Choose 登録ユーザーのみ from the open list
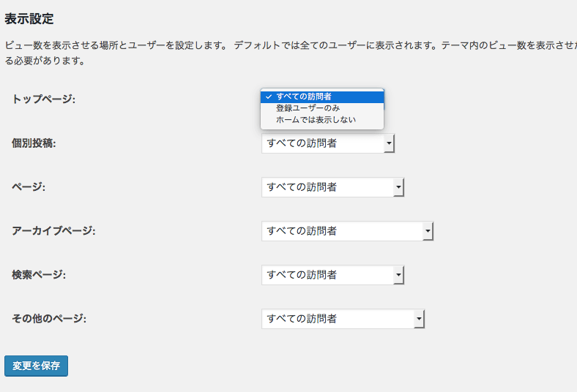Screen dimensions: 577x392 click(322, 108)
